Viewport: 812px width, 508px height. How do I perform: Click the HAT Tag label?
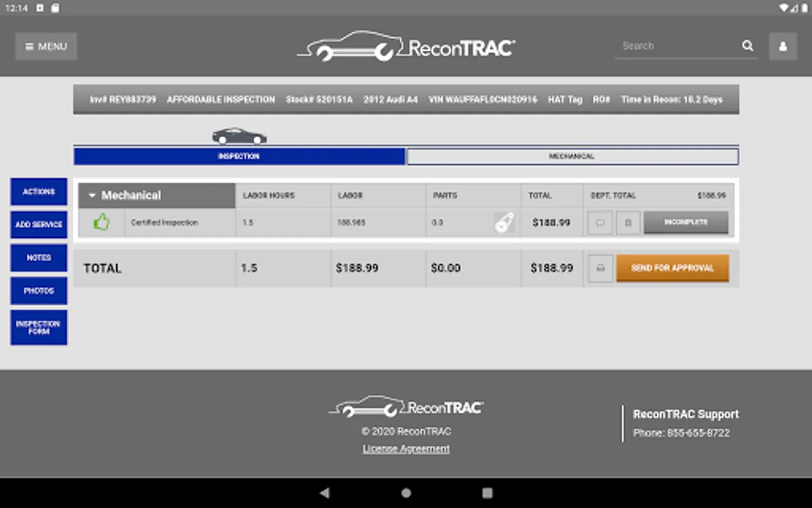[565, 99]
